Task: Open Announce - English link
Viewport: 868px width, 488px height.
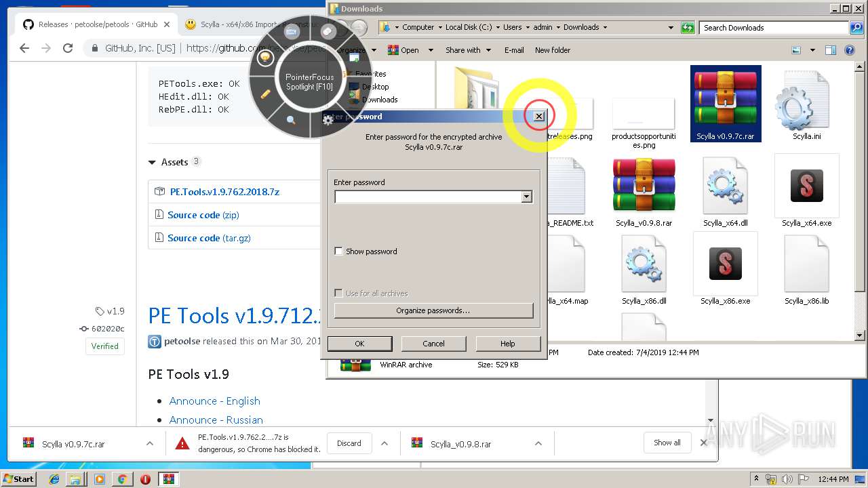Action: point(214,401)
